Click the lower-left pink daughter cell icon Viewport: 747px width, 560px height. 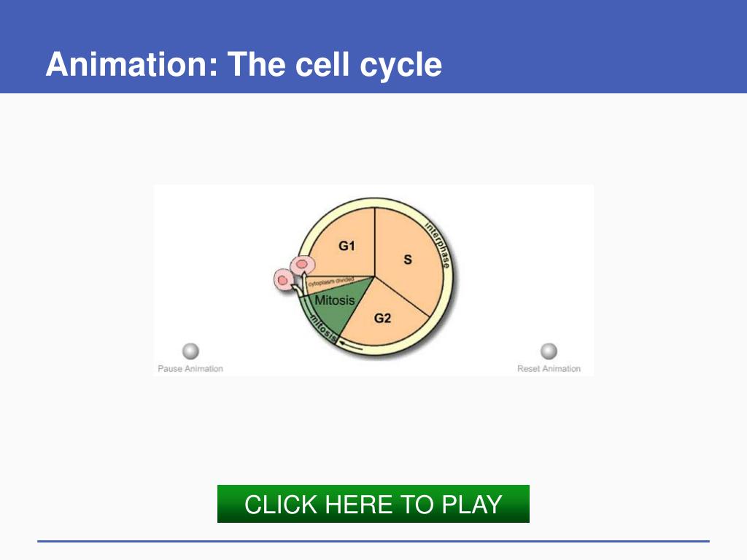(283, 280)
